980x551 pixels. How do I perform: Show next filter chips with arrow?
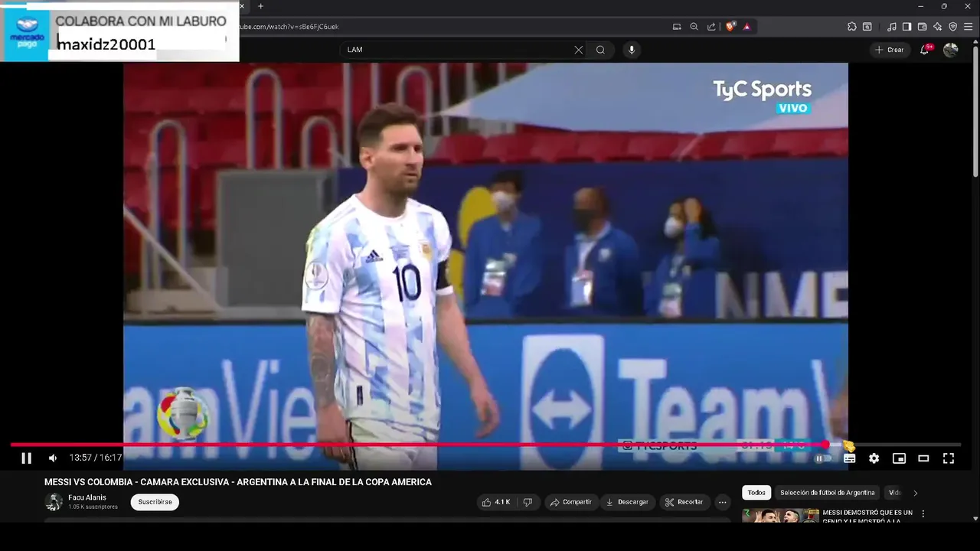coord(916,493)
